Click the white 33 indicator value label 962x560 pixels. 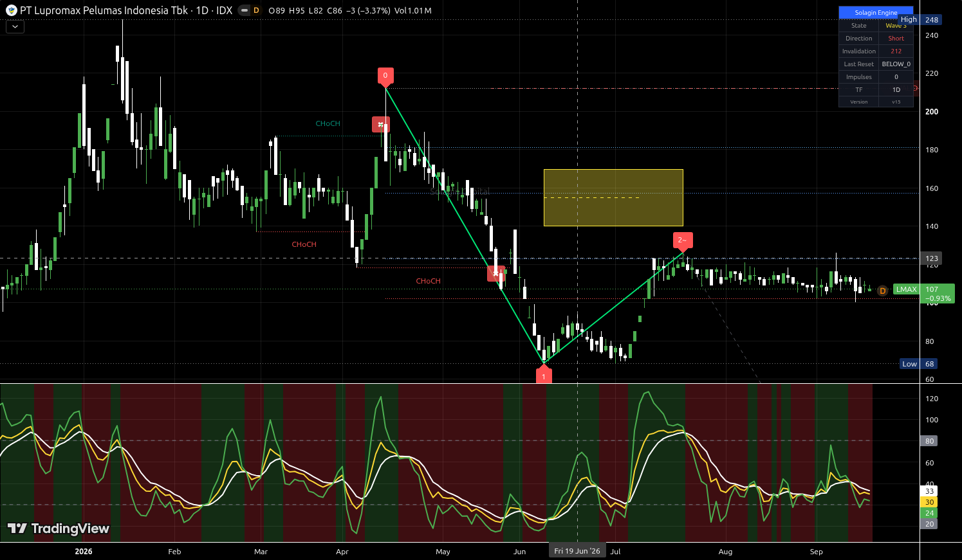tap(929, 491)
